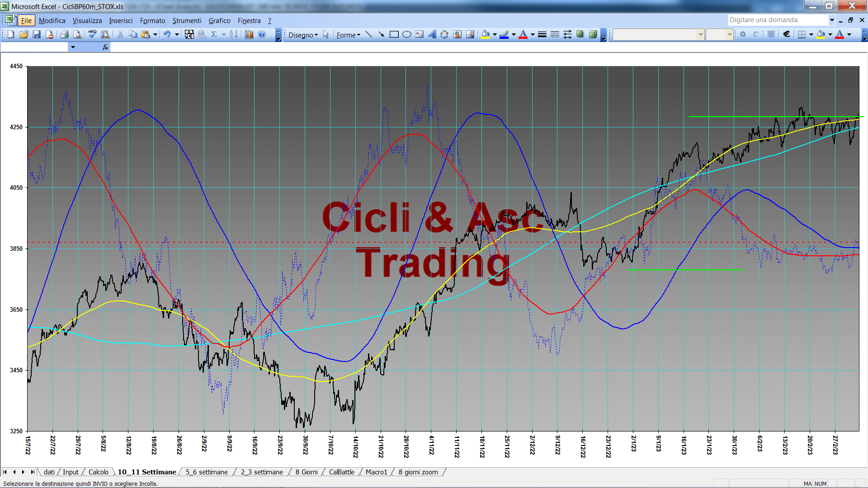Open the Modifica menu
Image resolution: width=868 pixels, height=488 pixels.
(x=52, y=20)
